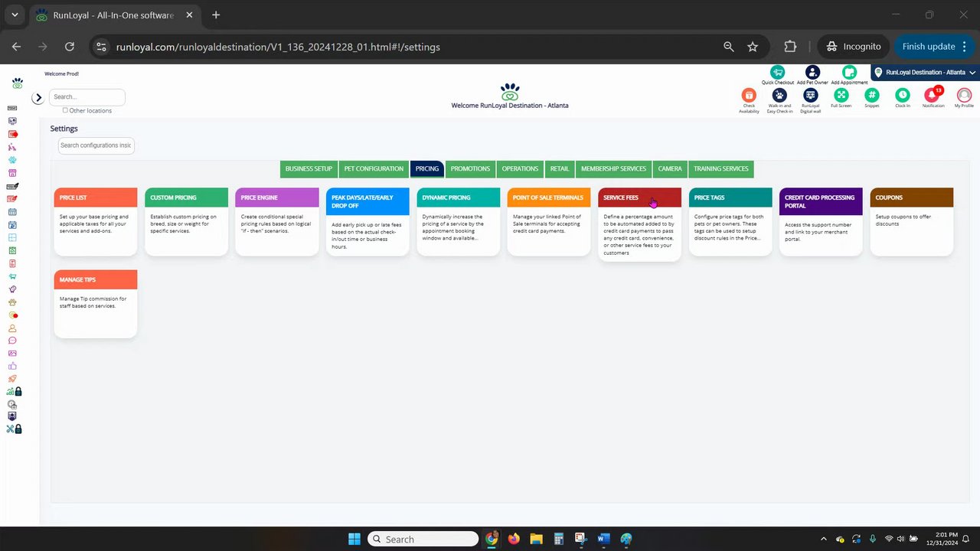Viewport: 980px width, 551px height.
Task: Open a new browser tab
Action: pos(216,15)
